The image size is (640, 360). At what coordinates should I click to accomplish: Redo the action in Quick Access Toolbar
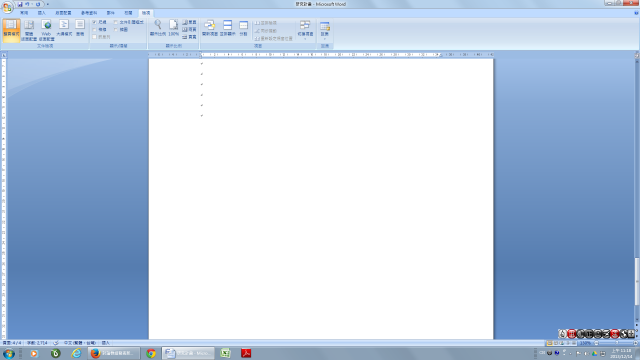pyautogui.click(x=38, y=4)
